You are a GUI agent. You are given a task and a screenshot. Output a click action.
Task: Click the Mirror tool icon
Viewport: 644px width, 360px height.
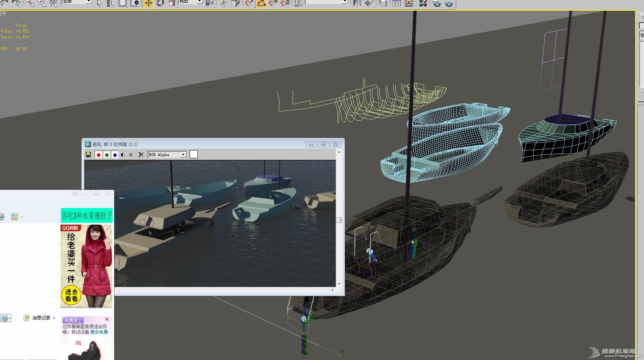click(357, 3)
